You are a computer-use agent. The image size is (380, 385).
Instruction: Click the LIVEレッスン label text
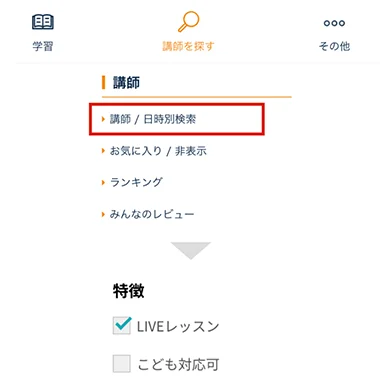click(178, 326)
